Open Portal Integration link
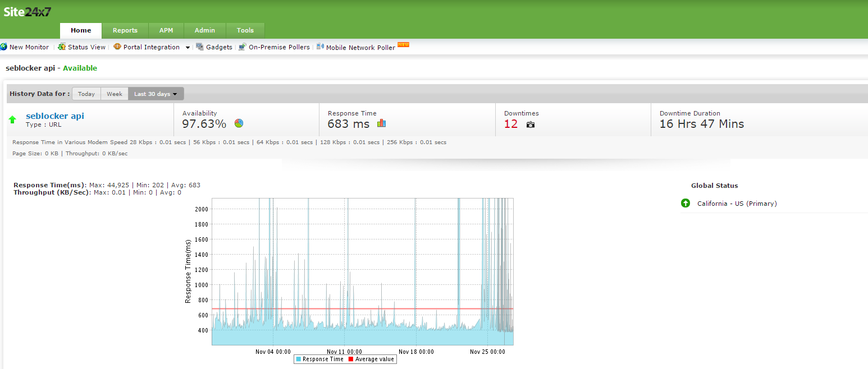 click(152, 47)
